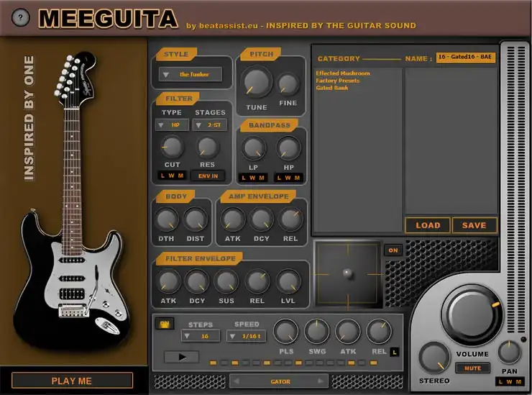Click the filter CUT knob
The width and height of the screenshot is (532, 395).
click(x=172, y=147)
